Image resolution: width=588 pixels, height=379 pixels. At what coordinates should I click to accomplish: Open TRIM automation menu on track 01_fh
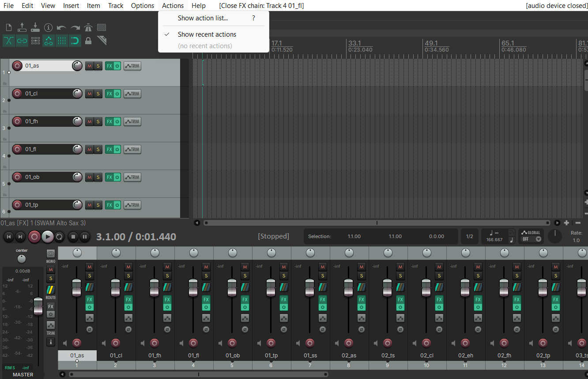pos(132,121)
